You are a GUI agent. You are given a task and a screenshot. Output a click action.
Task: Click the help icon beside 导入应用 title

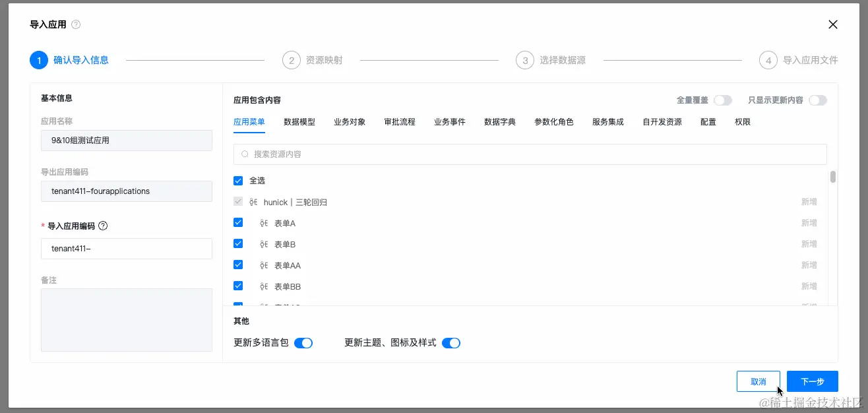75,24
